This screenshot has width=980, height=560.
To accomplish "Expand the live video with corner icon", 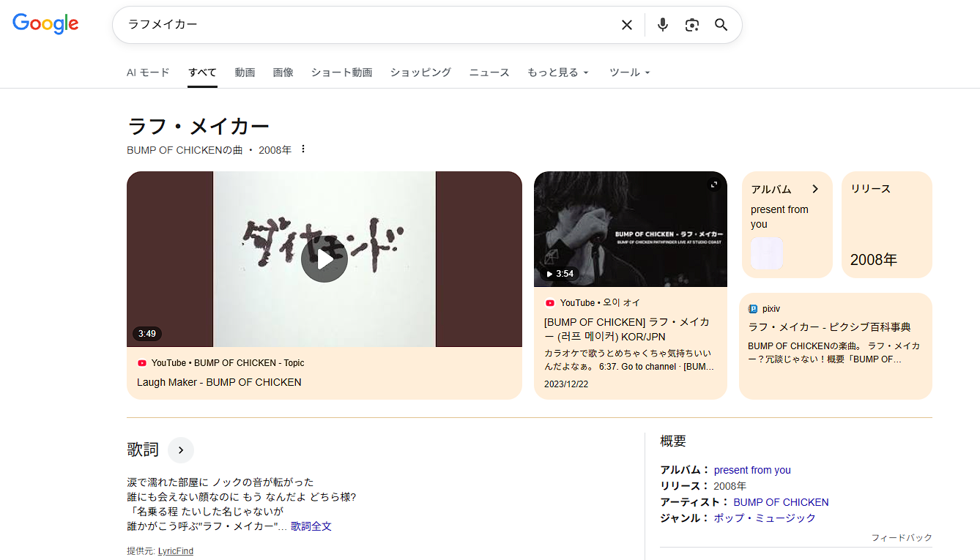I will point(714,184).
